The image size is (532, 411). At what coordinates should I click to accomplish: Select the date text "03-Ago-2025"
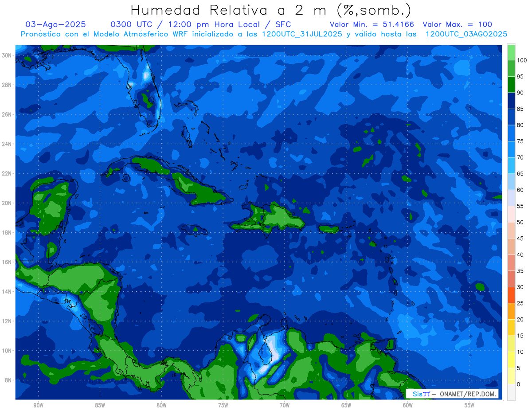(x=56, y=24)
